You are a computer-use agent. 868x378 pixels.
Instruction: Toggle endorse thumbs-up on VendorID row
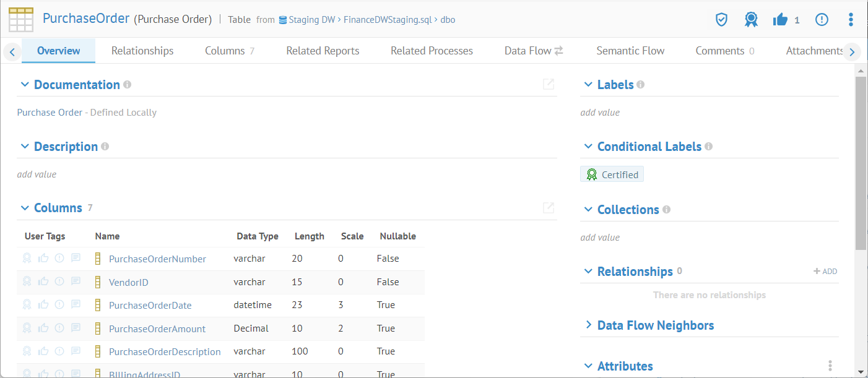[43, 281]
